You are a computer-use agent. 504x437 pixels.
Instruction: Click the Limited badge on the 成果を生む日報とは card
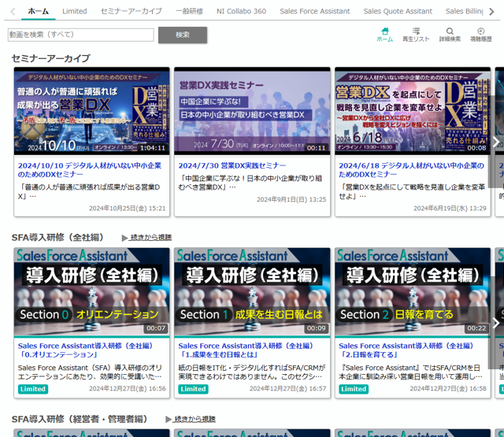[x=193, y=389]
